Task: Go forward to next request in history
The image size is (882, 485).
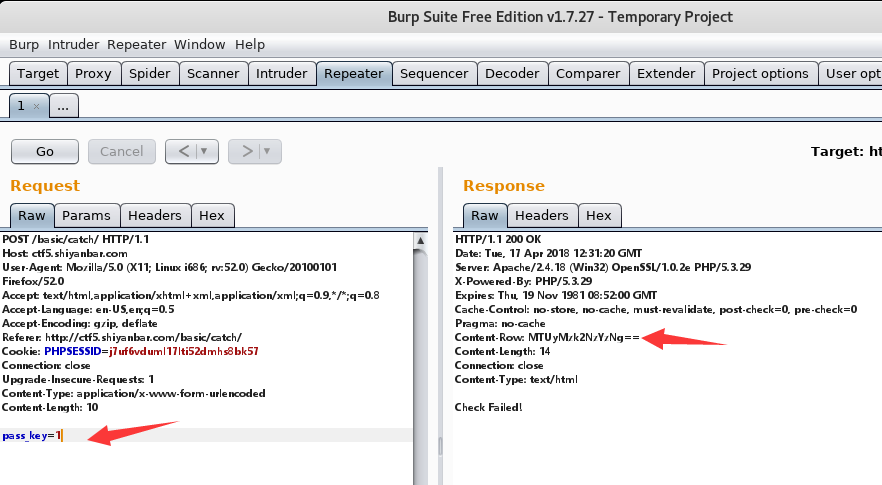Action: 247,151
